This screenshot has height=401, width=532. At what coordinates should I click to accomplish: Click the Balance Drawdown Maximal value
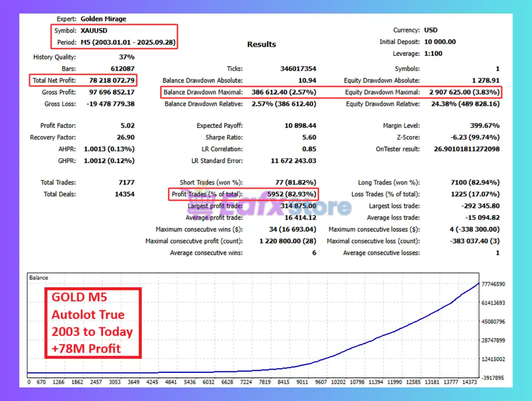tap(283, 92)
